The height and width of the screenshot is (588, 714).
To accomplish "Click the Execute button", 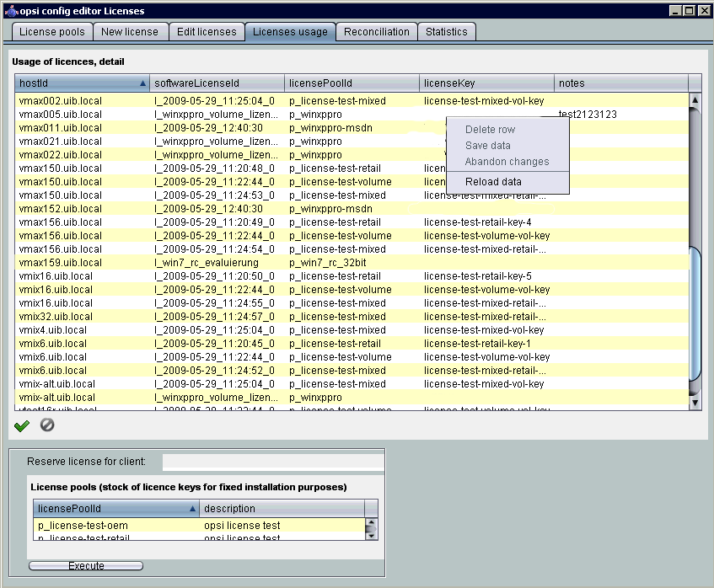I will pos(86,566).
